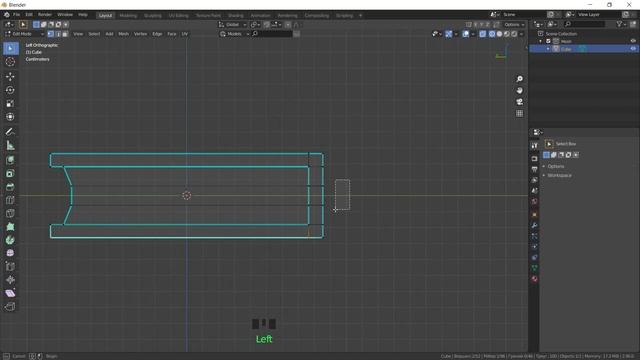
Task: Switch to Rendered viewport shading
Action: point(514,34)
